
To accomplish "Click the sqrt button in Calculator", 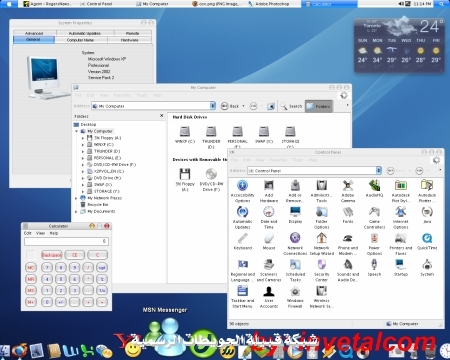I will coord(102,267).
